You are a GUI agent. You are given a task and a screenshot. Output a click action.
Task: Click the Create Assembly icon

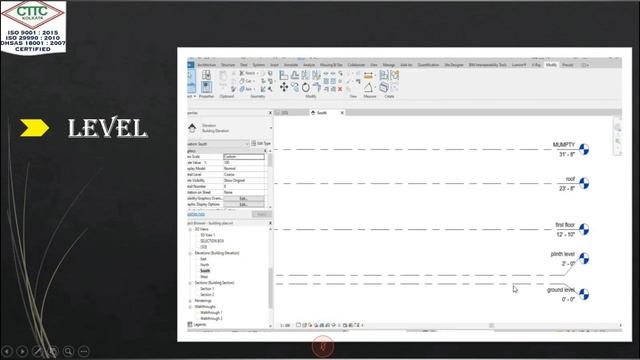click(x=384, y=75)
